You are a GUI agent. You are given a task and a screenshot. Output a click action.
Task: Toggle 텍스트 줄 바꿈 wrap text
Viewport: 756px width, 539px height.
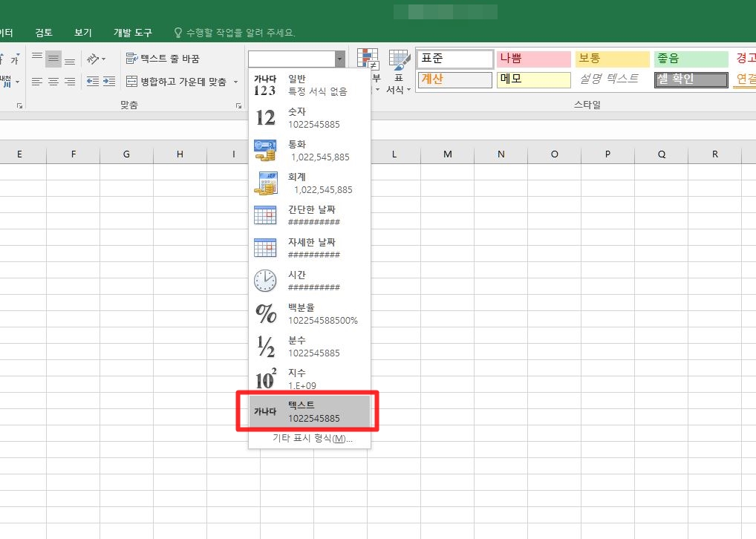tap(163, 59)
